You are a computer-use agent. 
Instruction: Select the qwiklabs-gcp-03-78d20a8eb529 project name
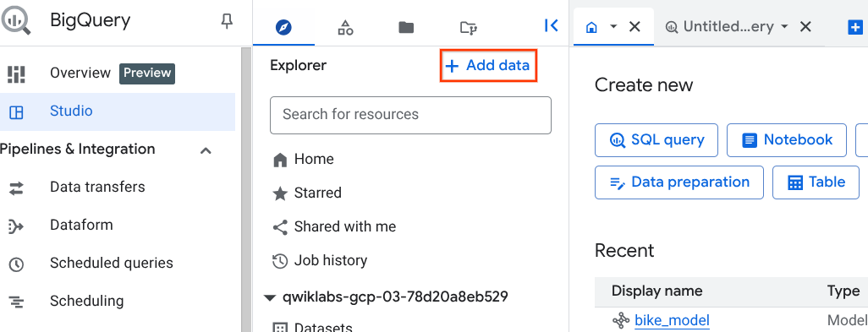[x=395, y=297]
